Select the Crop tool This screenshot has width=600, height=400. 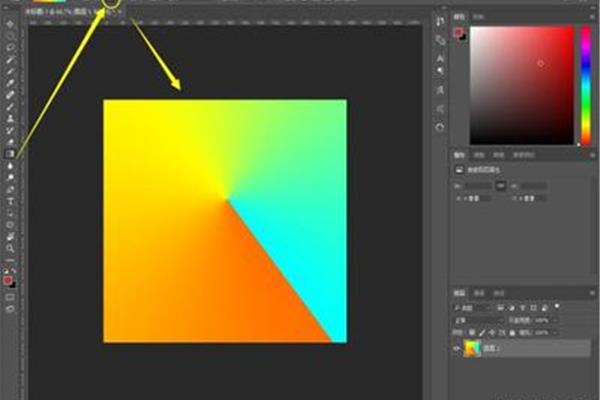10,71
